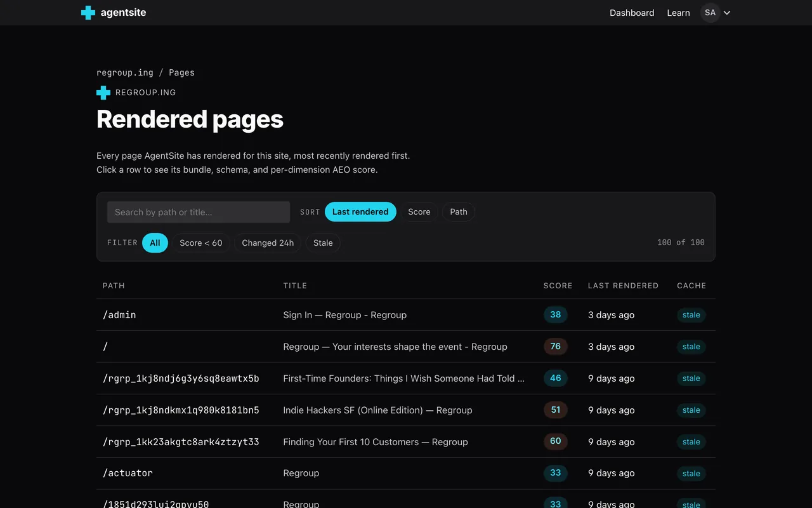This screenshot has height=508, width=812.
Task: Click the '100 of 100' results count
Action: point(681,243)
